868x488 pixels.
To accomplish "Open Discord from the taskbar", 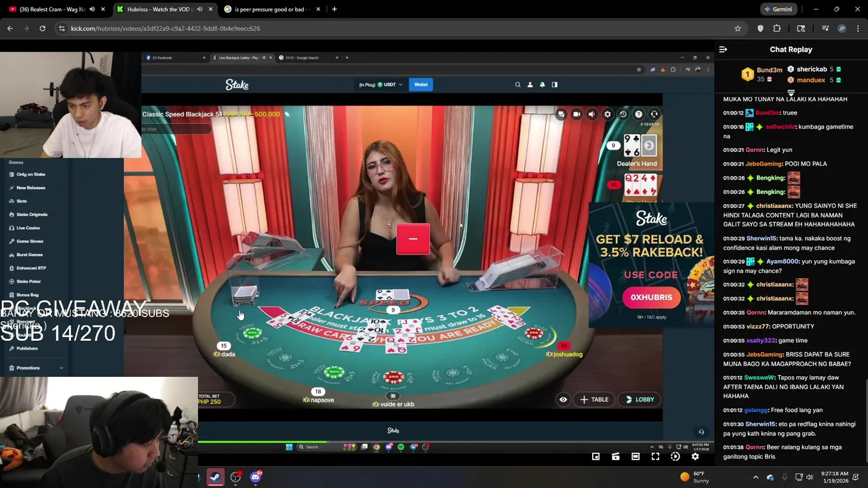I will tap(256, 477).
